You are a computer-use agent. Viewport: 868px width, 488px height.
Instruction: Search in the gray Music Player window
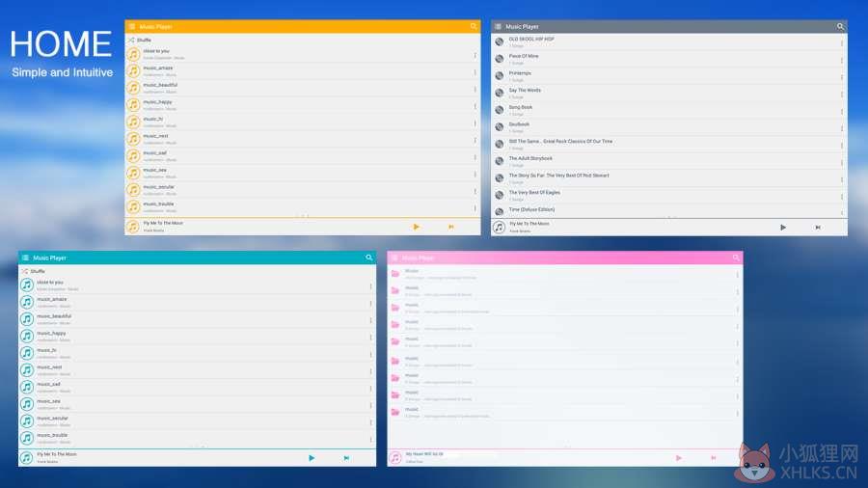840,27
